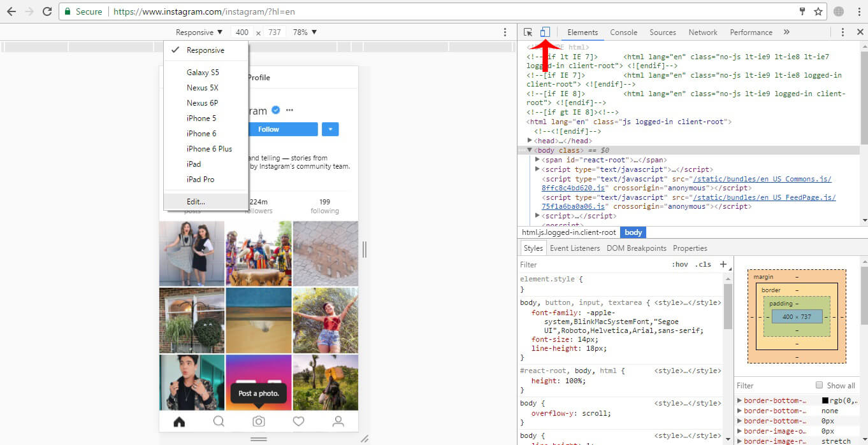Open the 78% zoom dropdown
Image resolution: width=868 pixels, height=445 pixels.
[305, 32]
